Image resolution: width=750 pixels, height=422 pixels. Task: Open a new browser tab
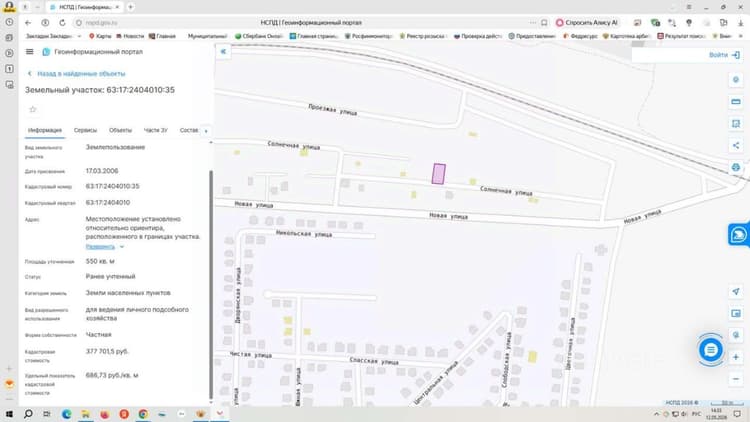click(x=130, y=7)
